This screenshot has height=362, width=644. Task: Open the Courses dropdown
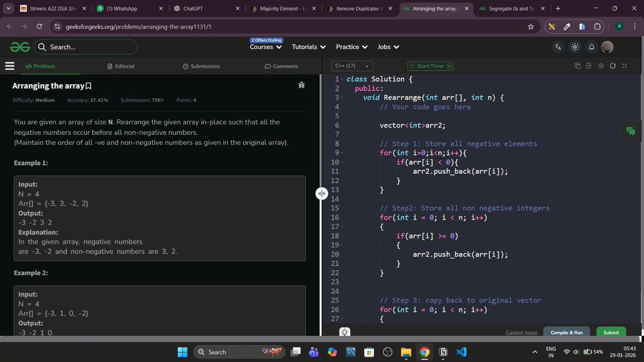[265, 47]
